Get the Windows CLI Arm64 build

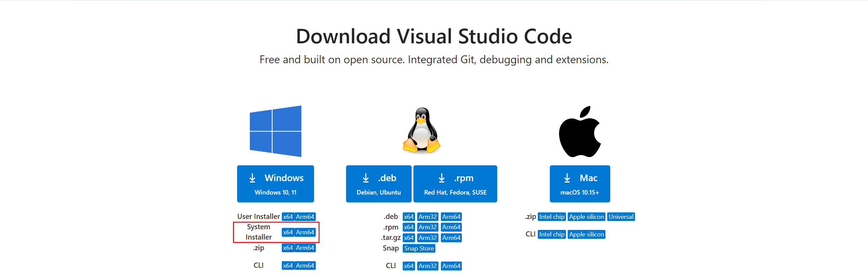pos(305,266)
